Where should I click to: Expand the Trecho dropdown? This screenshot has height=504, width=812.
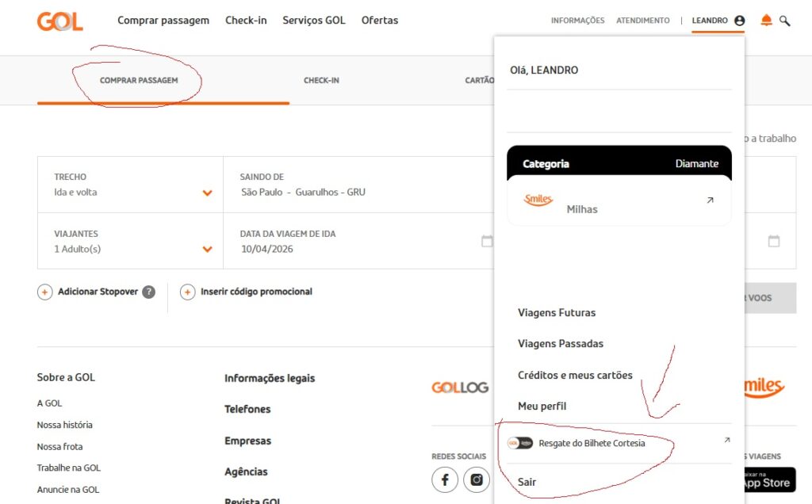(207, 193)
